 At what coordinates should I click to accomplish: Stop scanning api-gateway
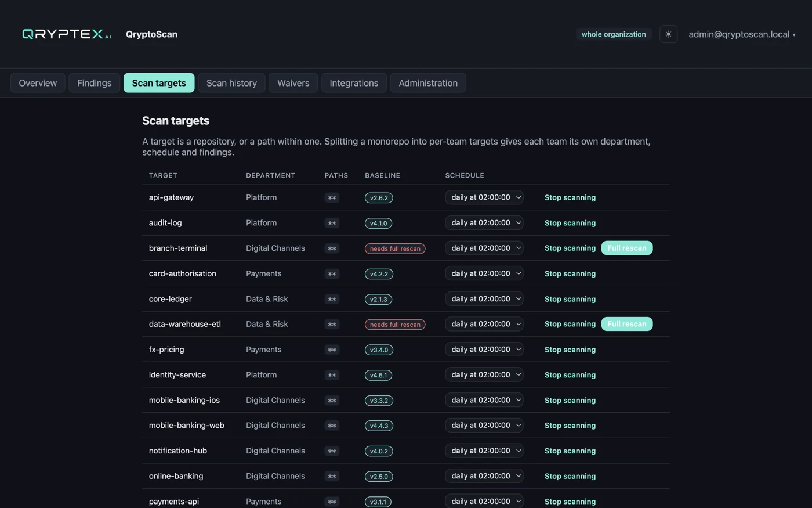pyautogui.click(x=570, y=197)
